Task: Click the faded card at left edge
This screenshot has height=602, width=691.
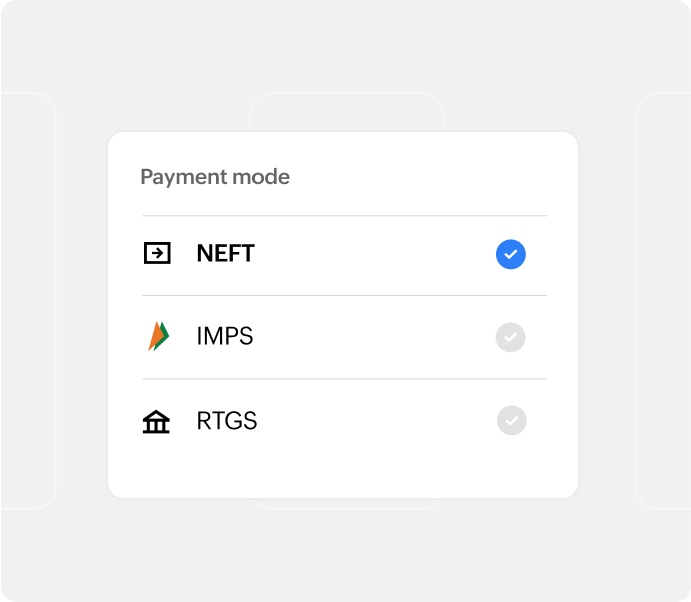Action: [28, 300]
